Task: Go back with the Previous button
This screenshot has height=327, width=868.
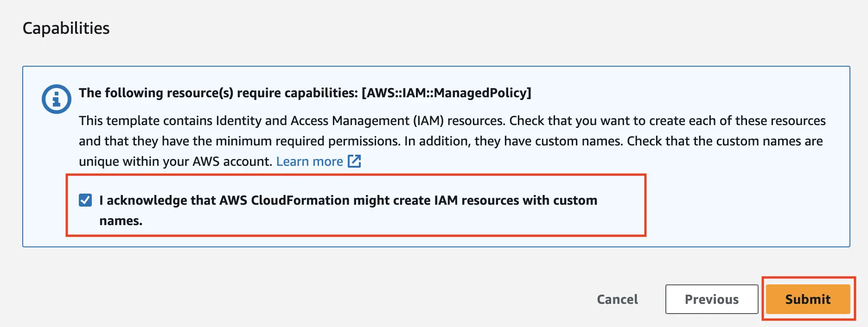Action: [712, 299]
